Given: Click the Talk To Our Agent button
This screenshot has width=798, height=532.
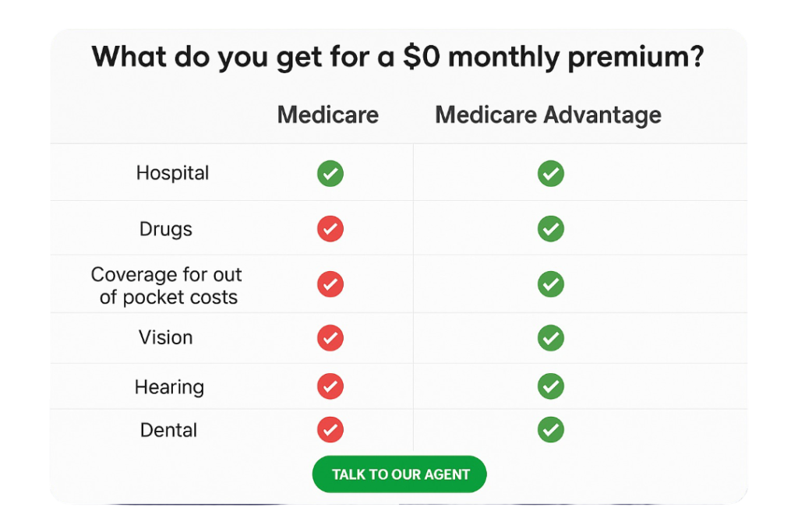Looking at the screenshot, I should tap(400, 474).
